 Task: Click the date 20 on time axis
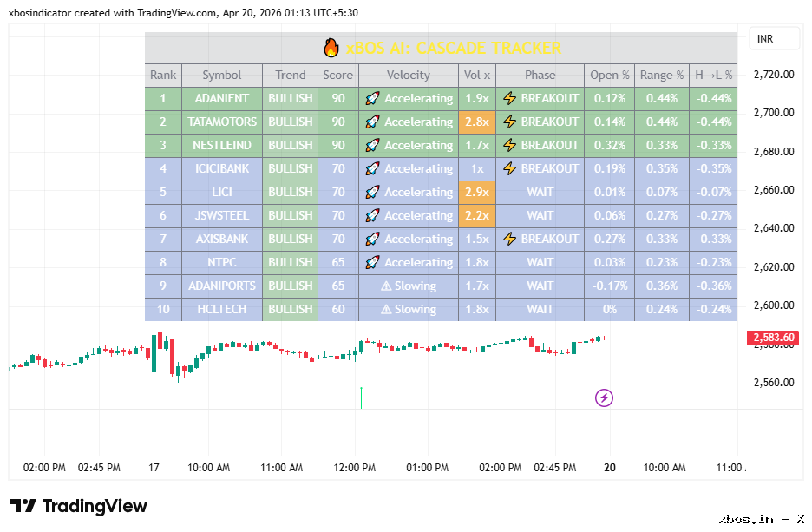pyautogui.click(x=610, y=467)
